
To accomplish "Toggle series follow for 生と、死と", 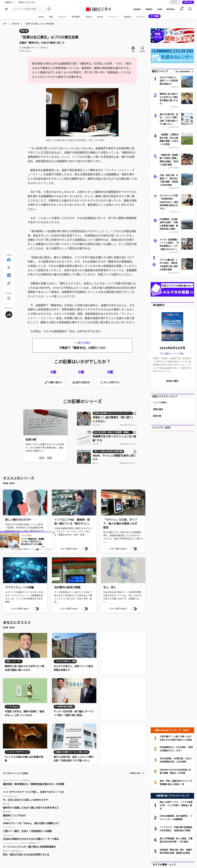I will 134,609.
